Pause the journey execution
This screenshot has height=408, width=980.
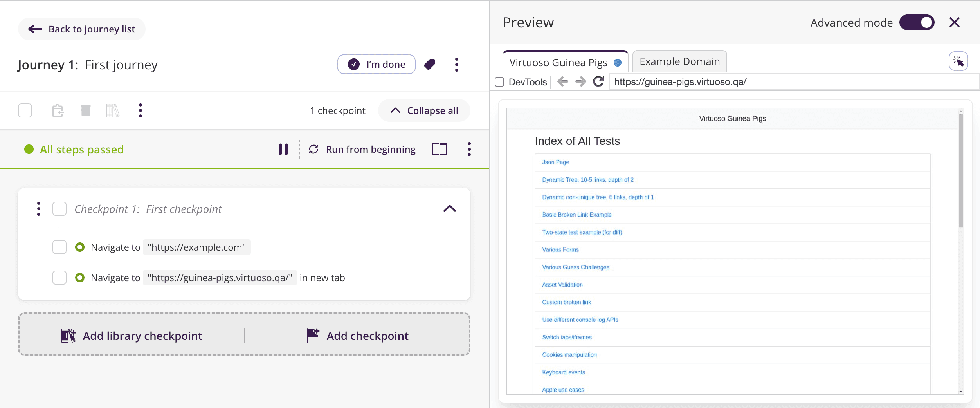[283, 149]
